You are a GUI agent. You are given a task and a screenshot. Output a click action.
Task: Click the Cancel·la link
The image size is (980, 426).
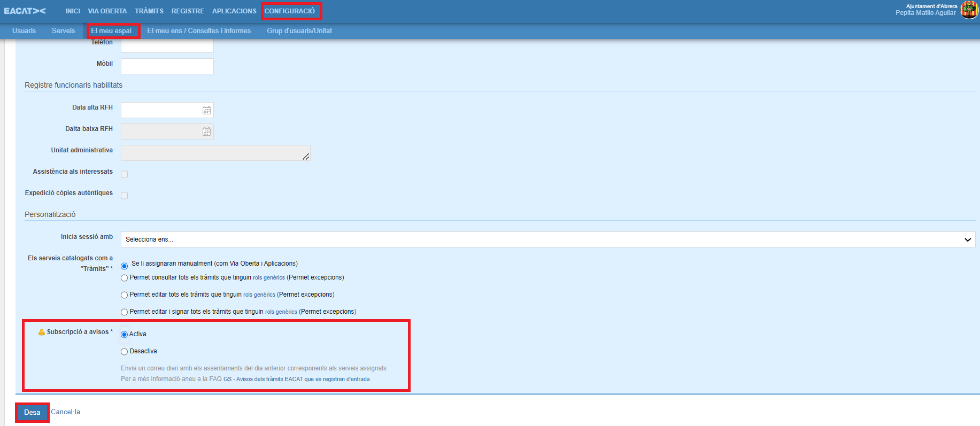tap(65, 412)
